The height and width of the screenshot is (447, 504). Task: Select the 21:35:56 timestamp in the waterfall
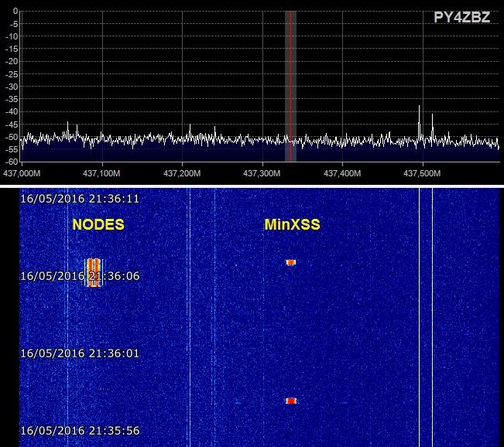click(x=81, y=431)
